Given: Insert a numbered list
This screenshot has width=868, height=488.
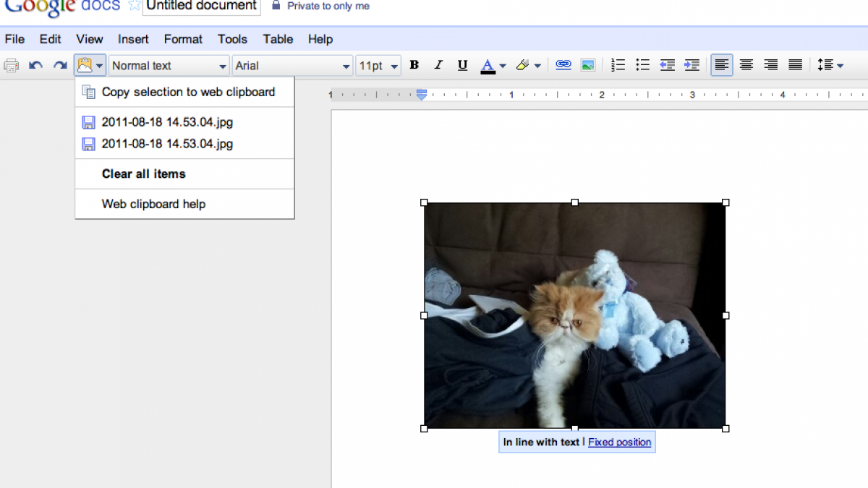Looking at the screenshot, I should pos(618,65).
